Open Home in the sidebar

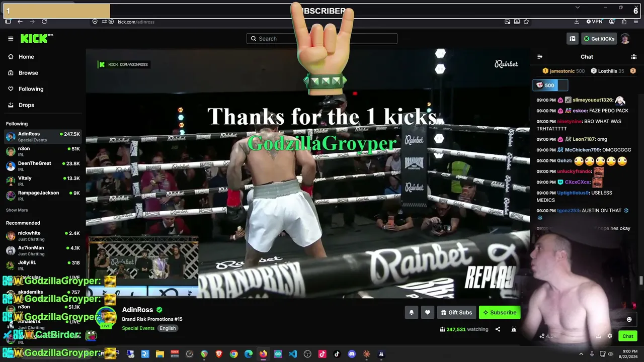point(26,57)
